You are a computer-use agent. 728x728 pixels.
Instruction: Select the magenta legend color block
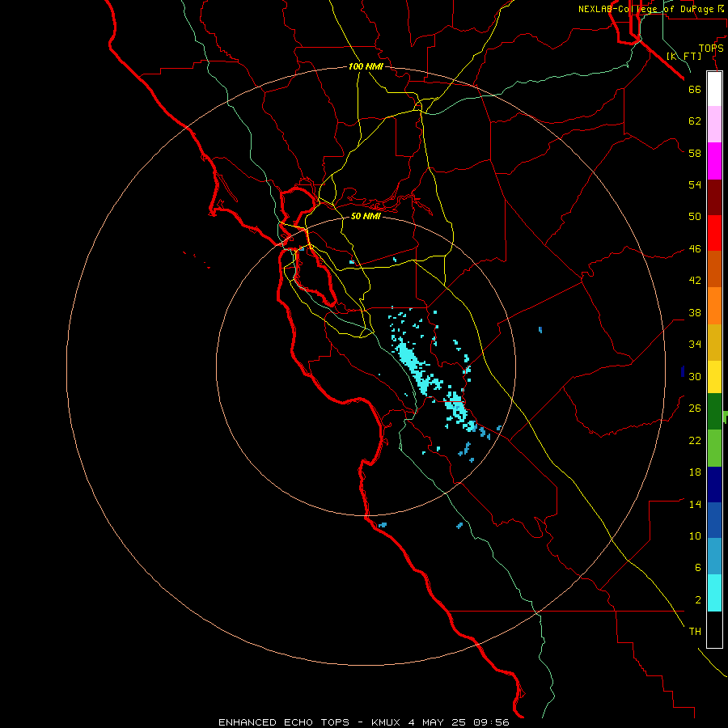[714, 161]
